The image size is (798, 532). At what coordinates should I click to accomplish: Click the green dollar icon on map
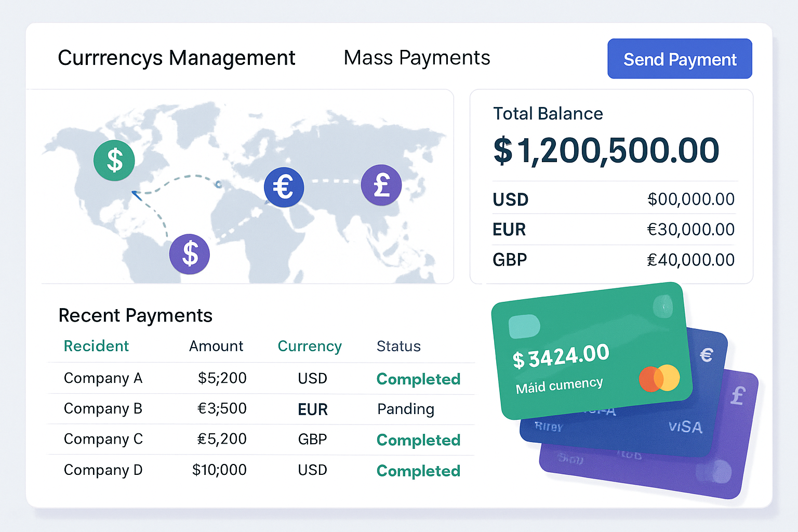(114, 161)
